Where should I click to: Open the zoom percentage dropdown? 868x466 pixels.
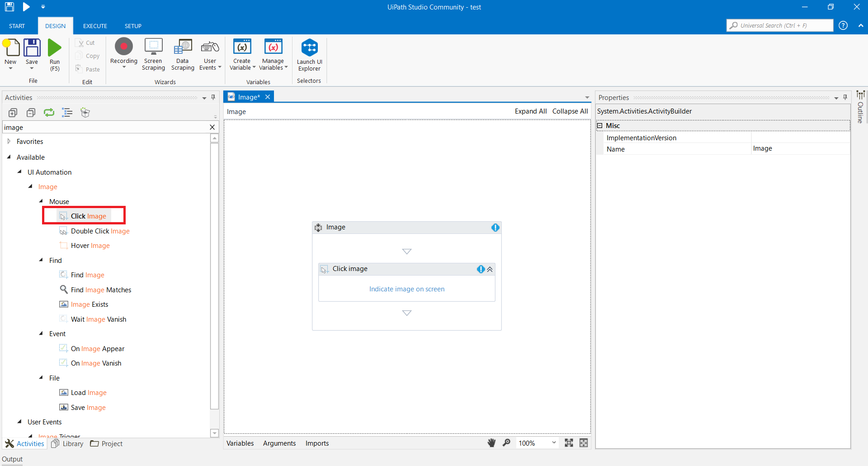point(554,443)
